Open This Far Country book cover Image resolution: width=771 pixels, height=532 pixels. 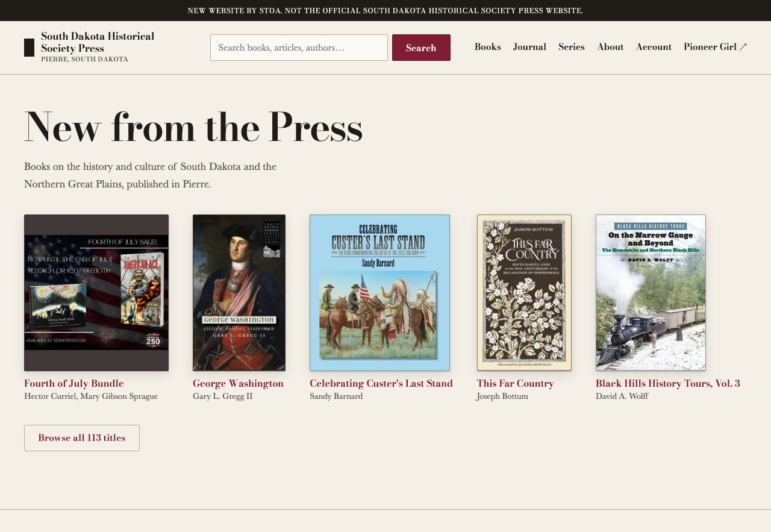click(524, 293)
